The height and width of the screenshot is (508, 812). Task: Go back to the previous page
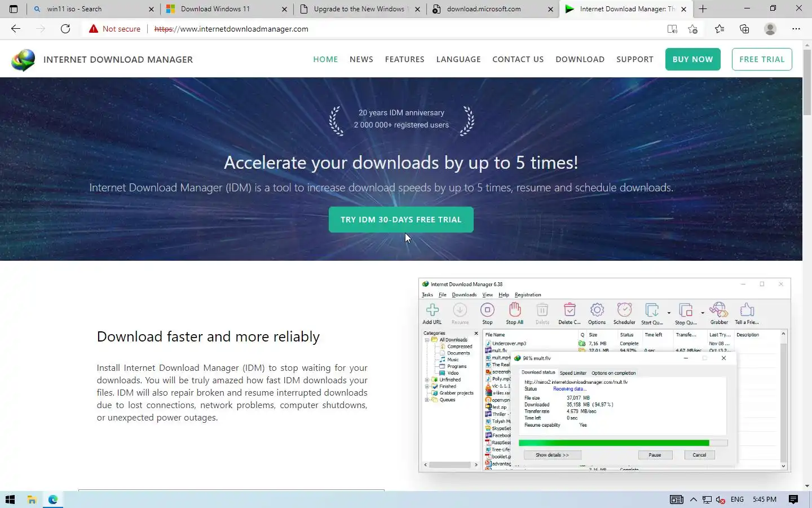pos(16,29)
